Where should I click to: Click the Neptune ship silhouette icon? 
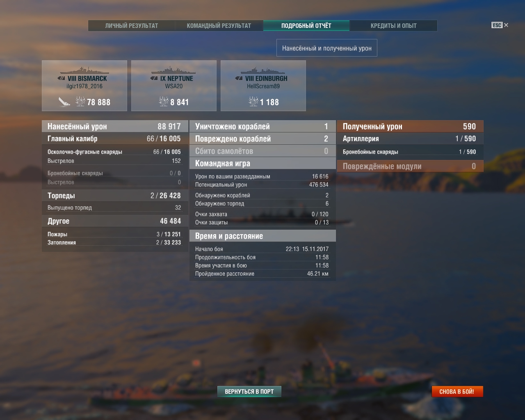[174, 69]
